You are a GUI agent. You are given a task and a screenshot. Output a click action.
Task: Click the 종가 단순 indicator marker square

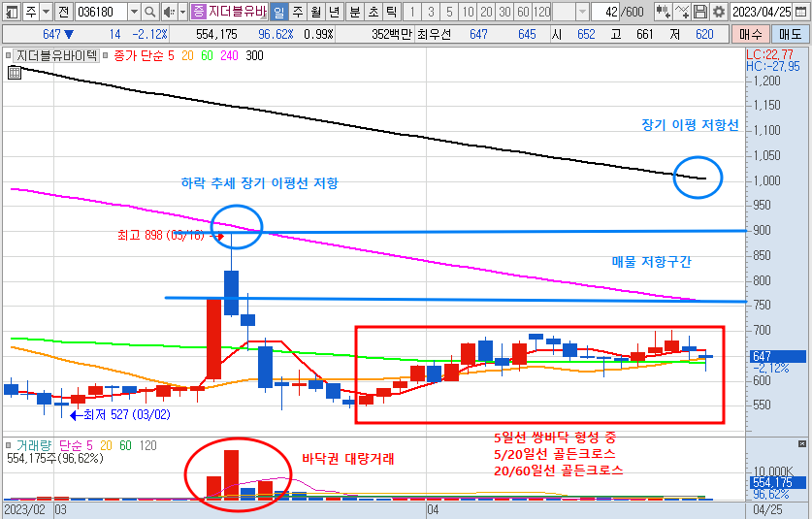tap(105, 55)
